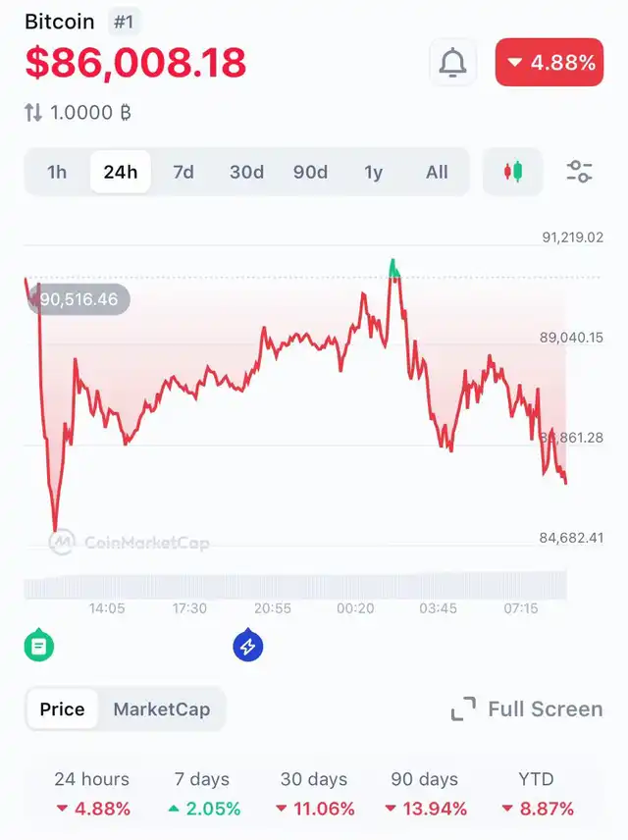Tap the price alert bell icon
Viewport: 628px width, 840px height.
452,63
